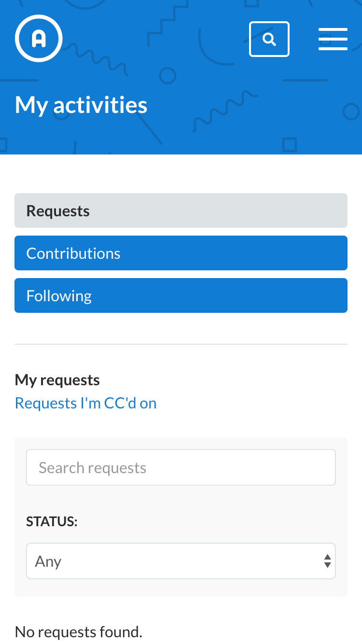Click the word Any in the status select

point(48,561)
